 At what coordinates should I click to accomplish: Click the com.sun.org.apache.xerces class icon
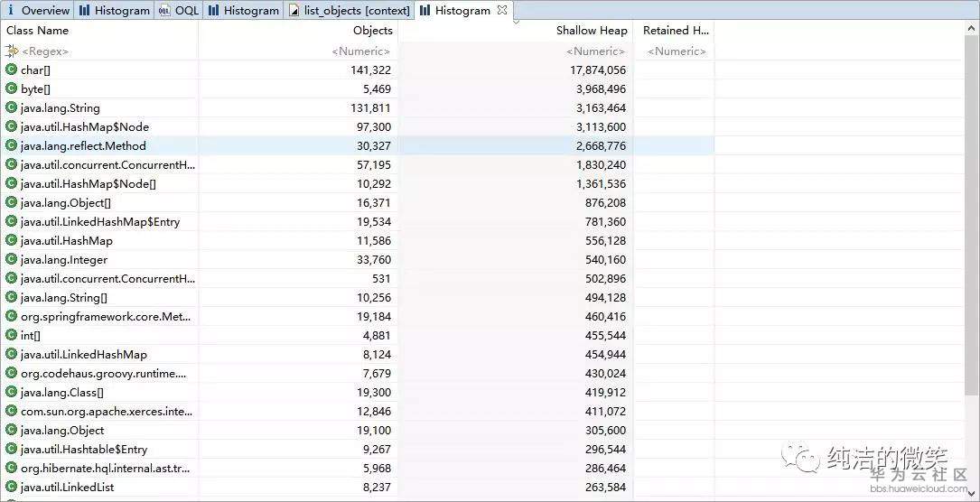tap(11, 411)
